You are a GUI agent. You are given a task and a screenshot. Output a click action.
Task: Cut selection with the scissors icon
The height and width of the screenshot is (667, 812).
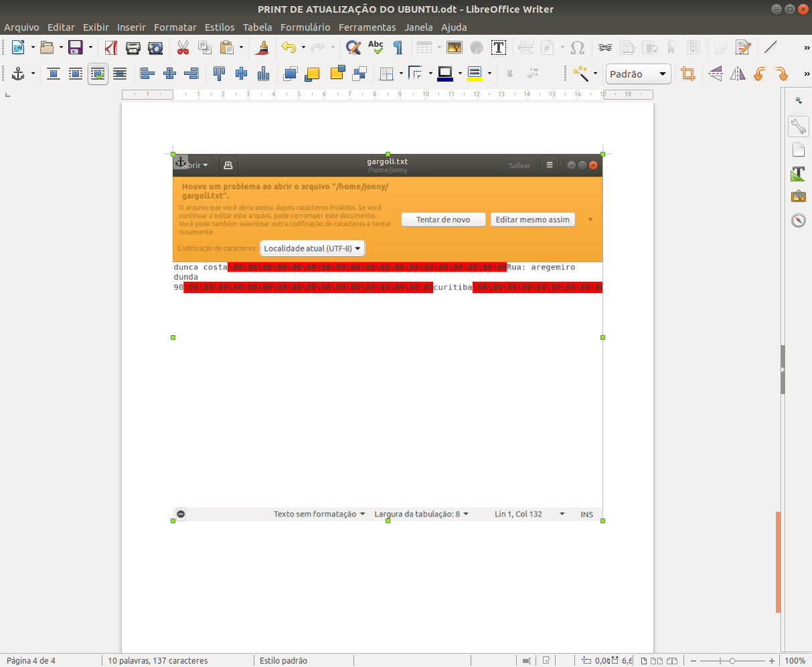tap(183, 47)
